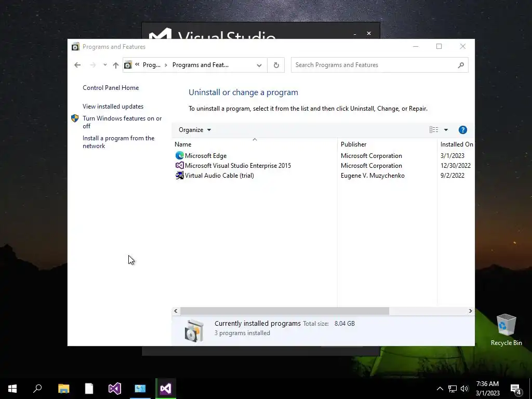This screenshot has width=532, height=399.
Task: Select the Microsoft Edge program row
Action: [x=323, y=156]
